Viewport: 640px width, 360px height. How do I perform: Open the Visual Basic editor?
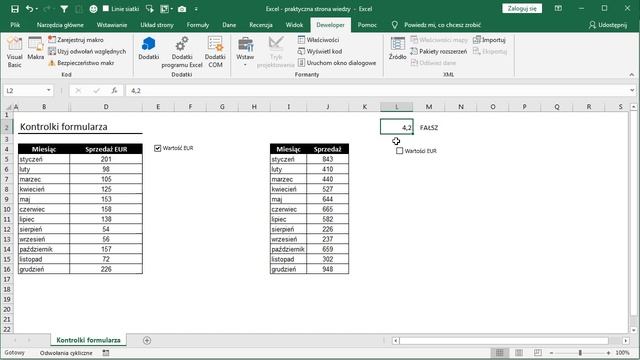coord(14,52)
